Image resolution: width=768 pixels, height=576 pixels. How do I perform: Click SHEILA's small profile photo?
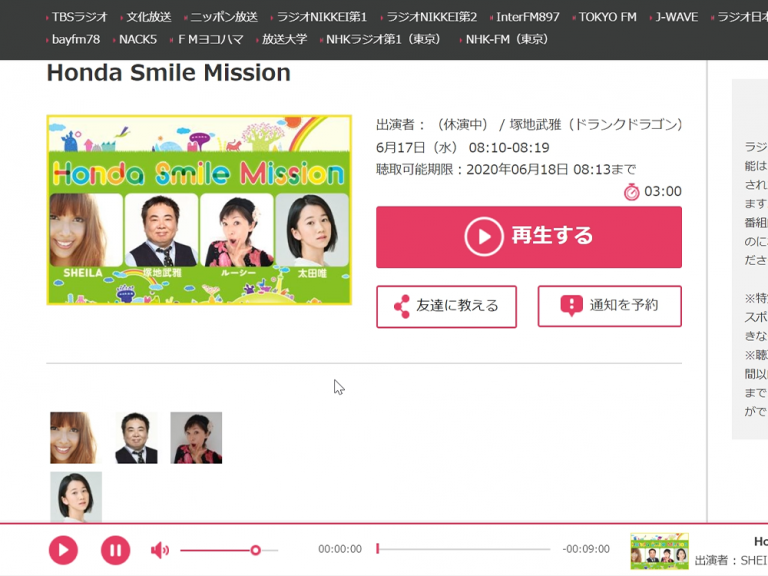(73, 438)
